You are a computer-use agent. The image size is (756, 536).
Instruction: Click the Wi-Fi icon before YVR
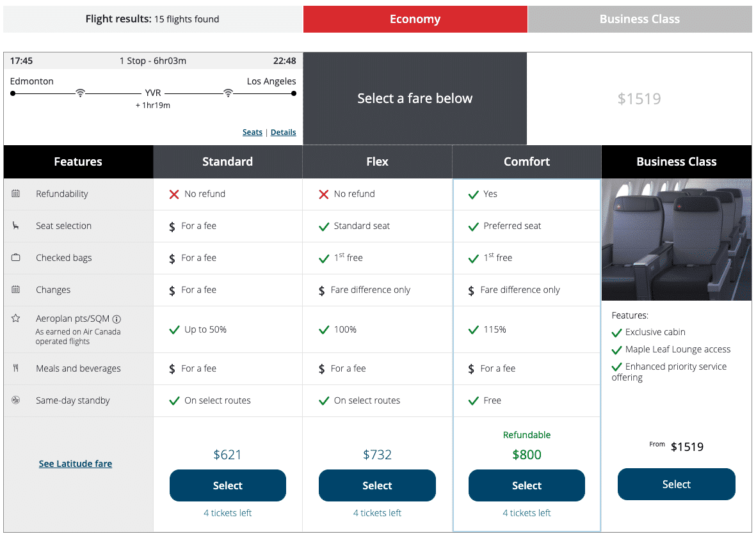pos(80,93)
